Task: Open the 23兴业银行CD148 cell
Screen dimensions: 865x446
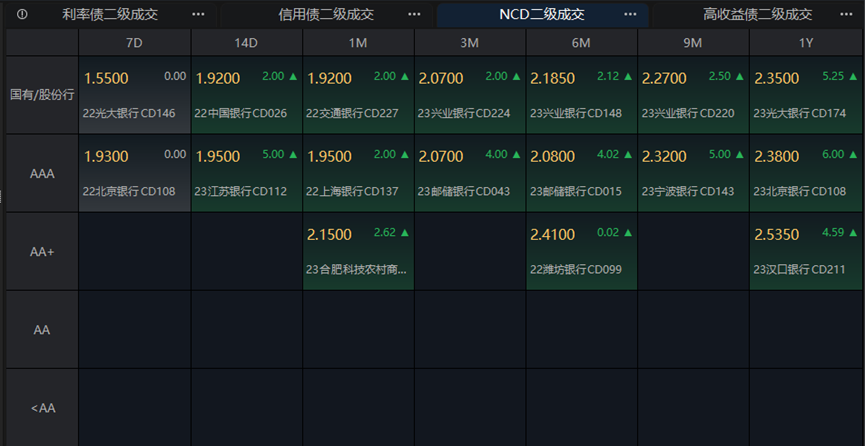Action: [581, 94]
